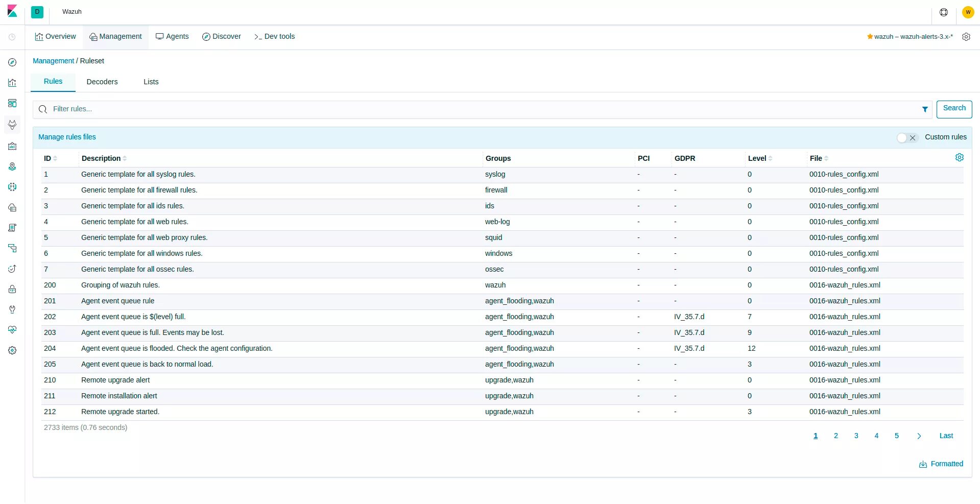
Task: Open APM icon in the sidebar
Action: tap(12, 248)
